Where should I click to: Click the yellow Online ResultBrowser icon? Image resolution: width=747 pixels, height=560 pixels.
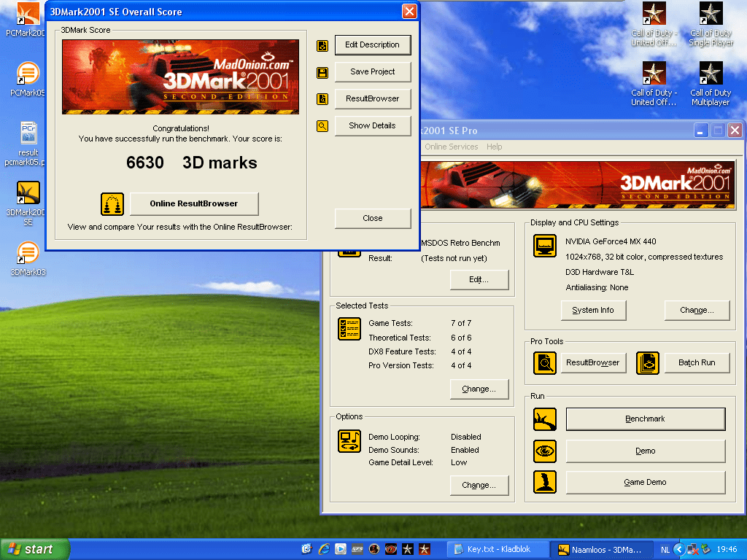pyautogui.click(x=112, y=204)
